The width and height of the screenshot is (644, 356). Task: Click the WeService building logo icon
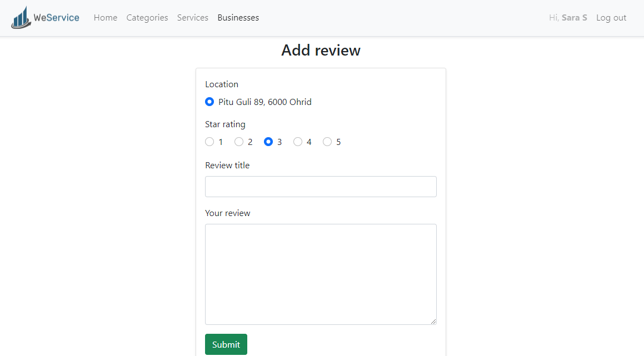point(21,18)
